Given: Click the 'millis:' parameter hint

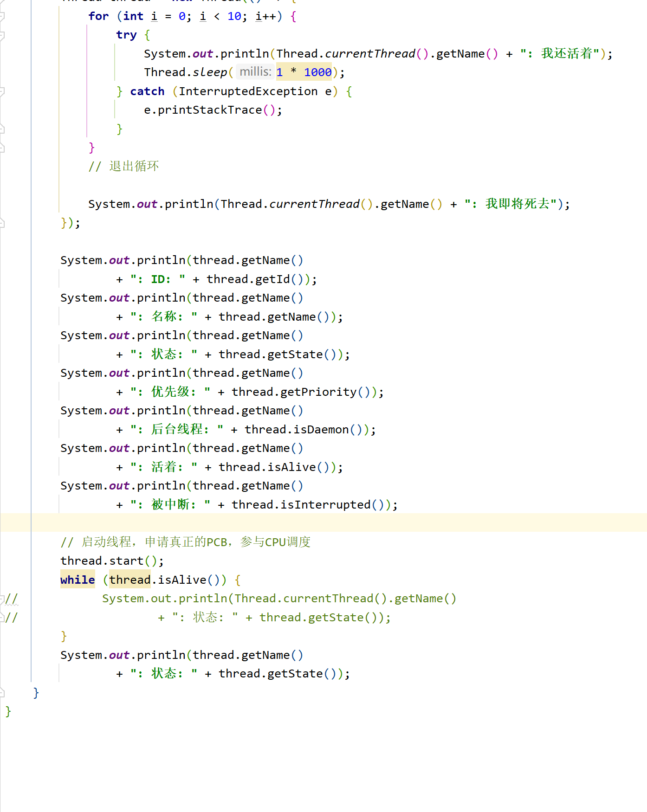Looking at the screenshot, I should point(255,72).
